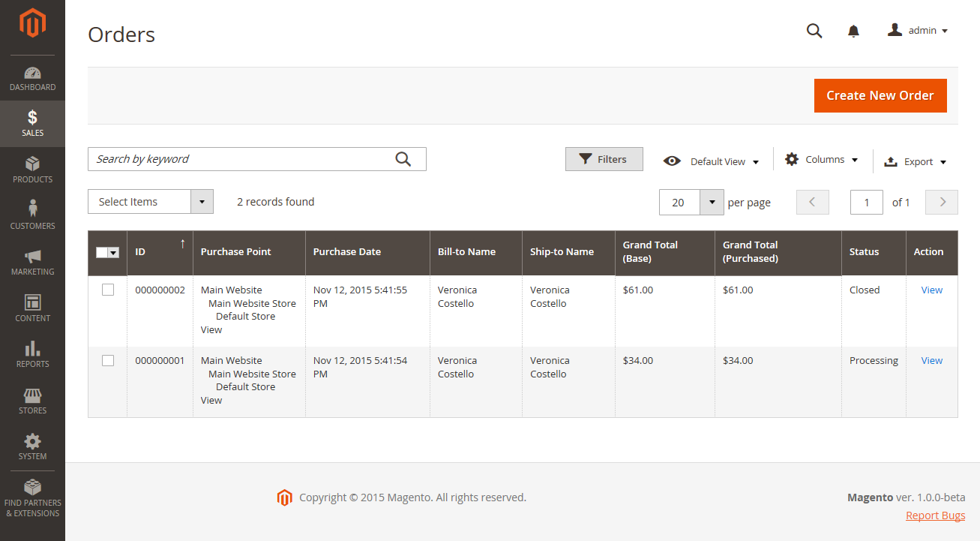The width and height of the screenshot is (980, 541).
Task: View order 000000002 details
Action: click(x=932, y=290)
